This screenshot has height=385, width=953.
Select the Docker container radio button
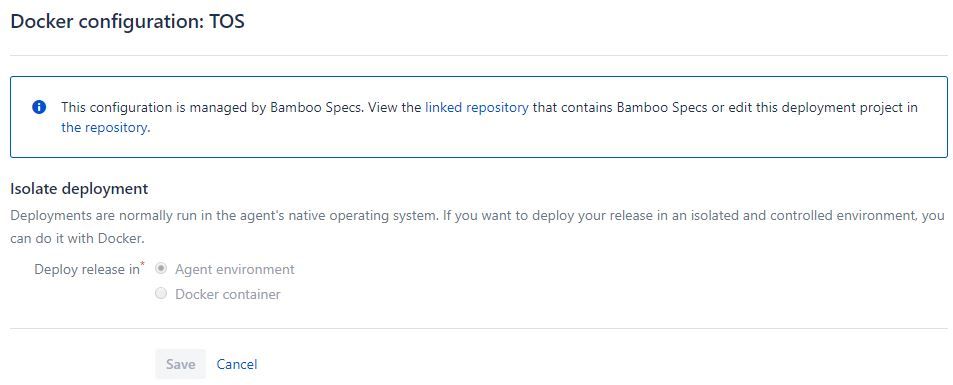pyautogui.click(x=161, y=294)
